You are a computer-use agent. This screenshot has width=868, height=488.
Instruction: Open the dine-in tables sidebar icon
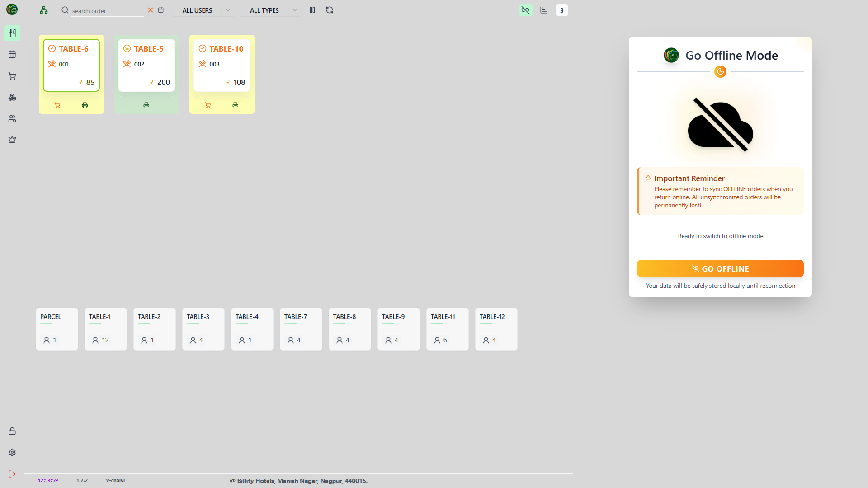[12, 33]
